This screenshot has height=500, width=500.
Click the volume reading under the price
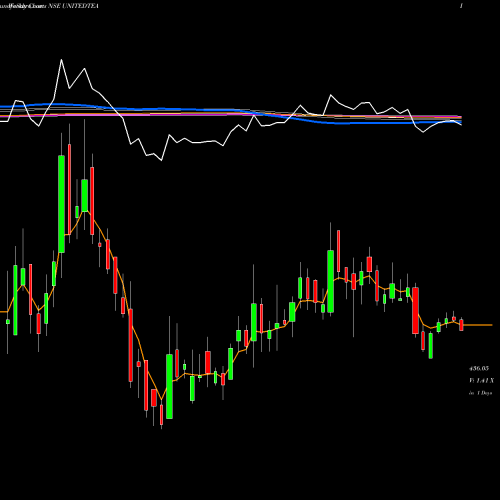coord(481,380)
